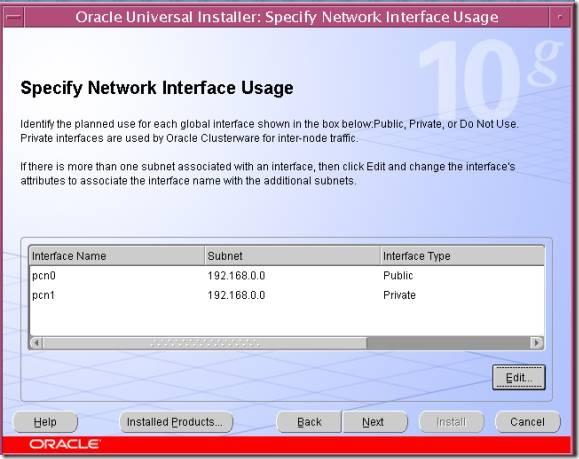
Task: Open the window menu in title bar
Action: point(14,17)
